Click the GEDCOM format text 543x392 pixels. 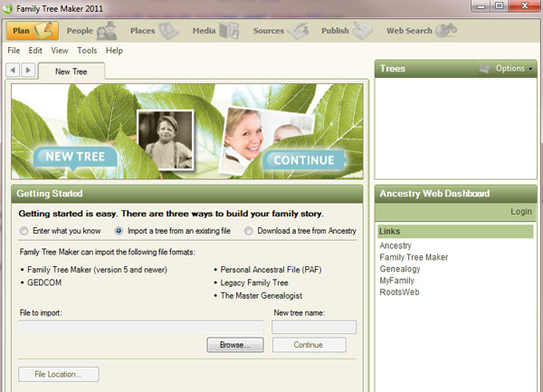tap(44, 282)
